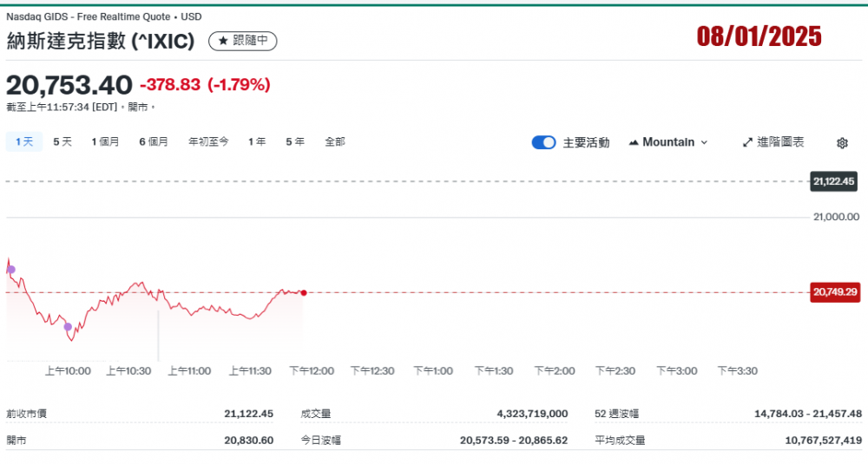Switch chart to 1年 range
868x464 pixels.
pyautogui.click(x=257, y=141)
